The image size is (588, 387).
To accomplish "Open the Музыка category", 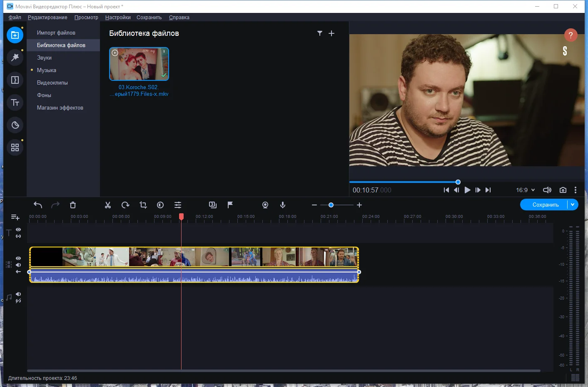I will [x=63, y=70].
